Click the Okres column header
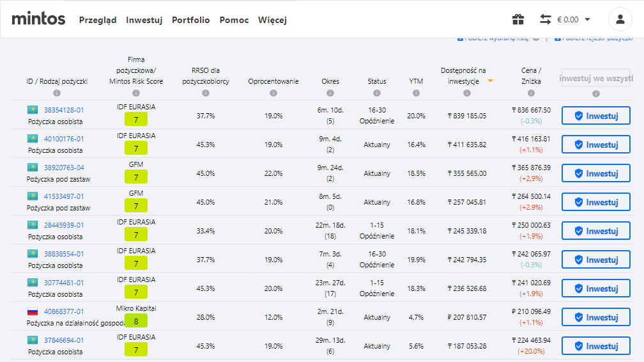 (330, 81)
